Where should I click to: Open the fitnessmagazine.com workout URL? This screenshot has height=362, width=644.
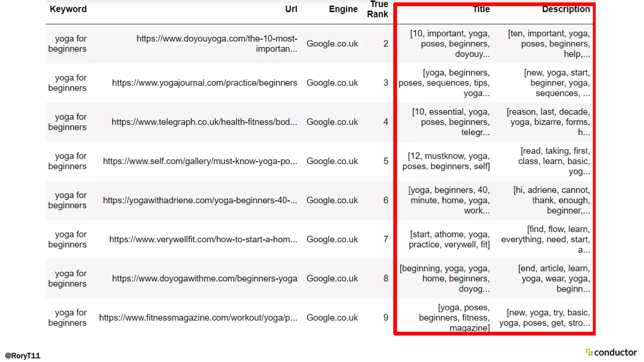pos(198,318)
